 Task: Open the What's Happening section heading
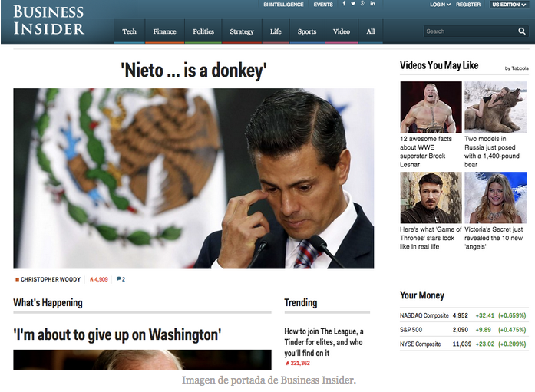48,303
